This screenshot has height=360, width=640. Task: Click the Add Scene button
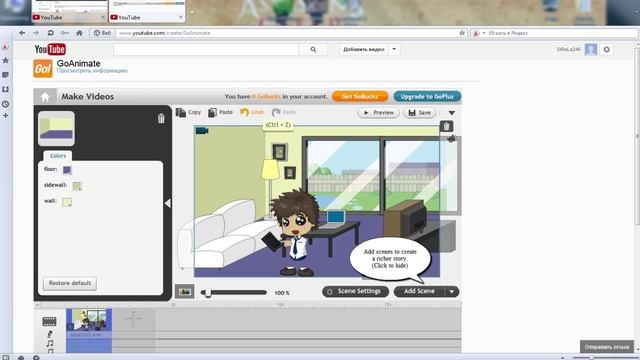pyautogui.click(x=419, y=291)
